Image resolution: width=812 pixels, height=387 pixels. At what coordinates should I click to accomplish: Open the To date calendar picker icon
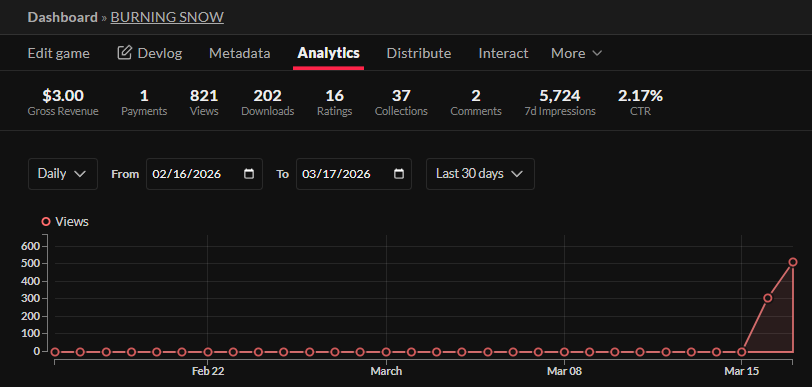click(x=399, y=174)
